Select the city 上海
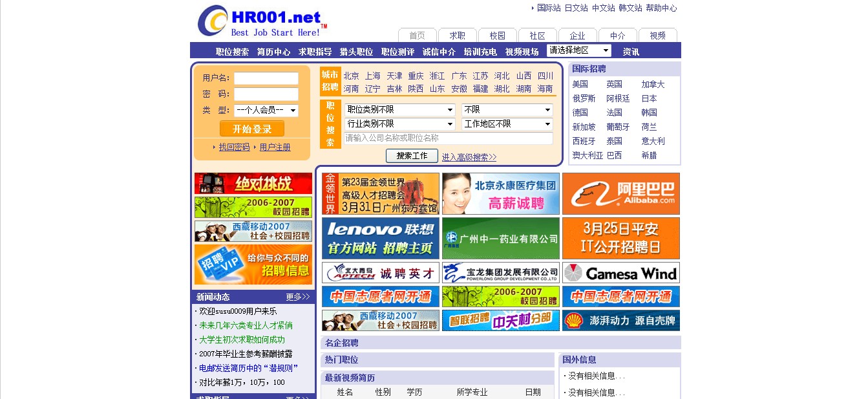The height and width of the screenshot is (399, 868). tap(373, 76)
